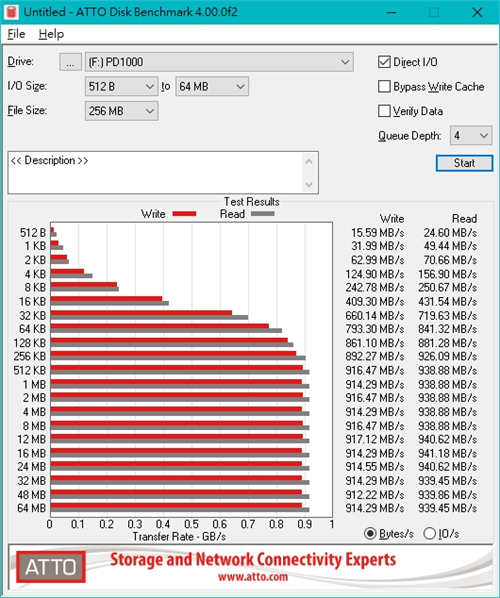
Task: Click the Read column header
Action: [x=465, y=219]
